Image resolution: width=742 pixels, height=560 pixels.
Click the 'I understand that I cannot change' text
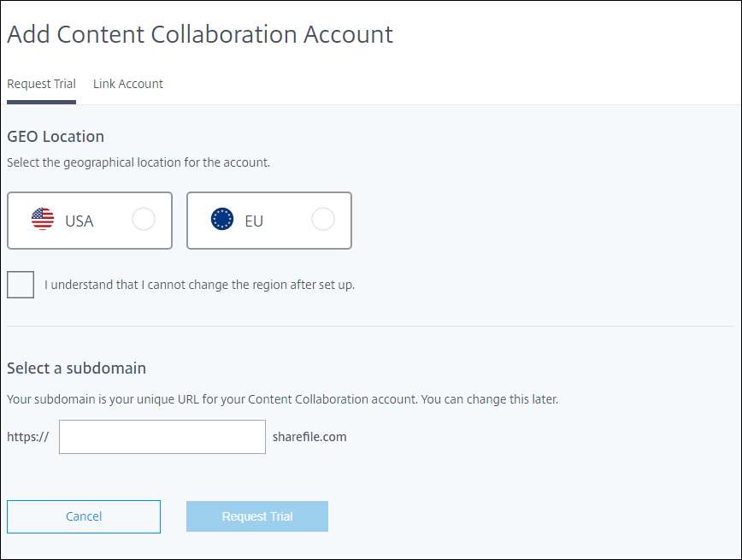pyautogui.click(x=199, y=285)
